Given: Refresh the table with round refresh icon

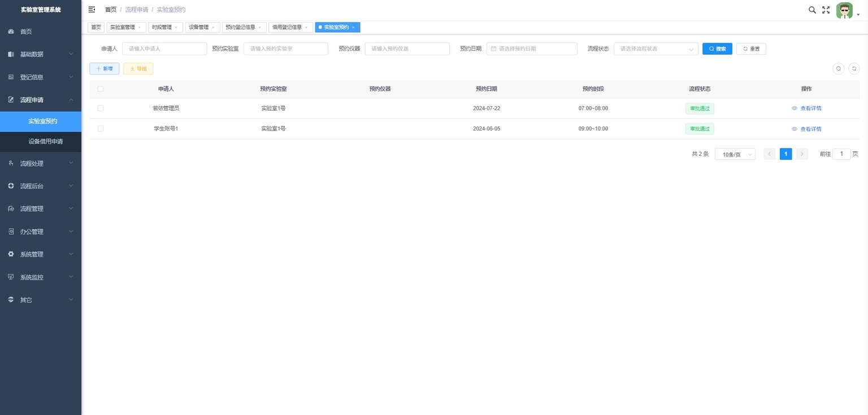Looking at the screenshot, I should (854, 68).
